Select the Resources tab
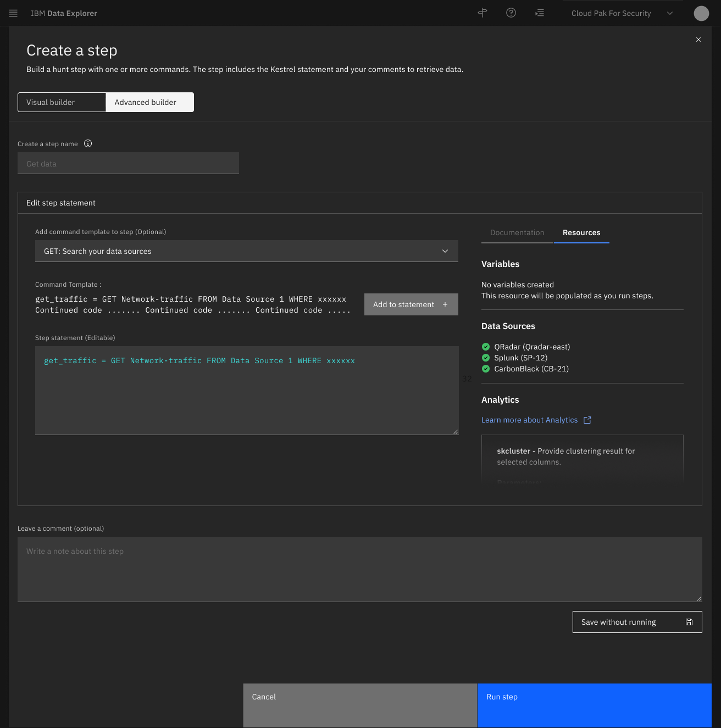The image size is (721, 728). coord(581,232)
